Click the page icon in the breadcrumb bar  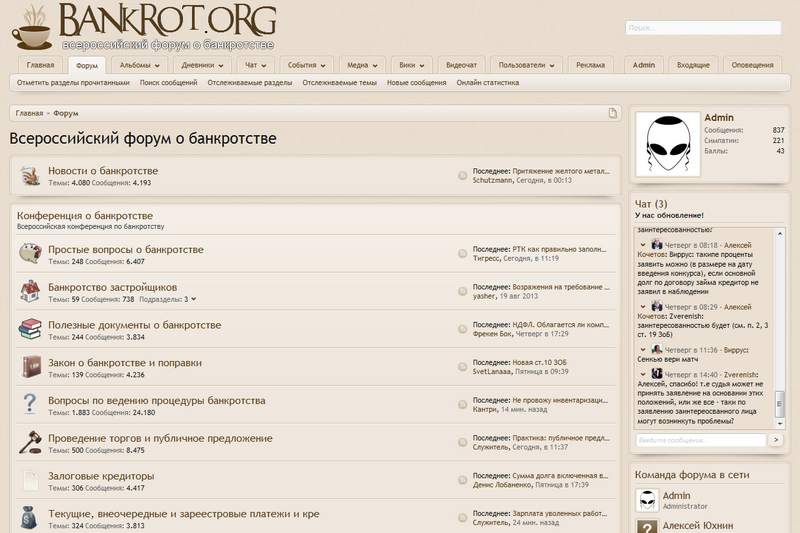(x=613, y=113)
